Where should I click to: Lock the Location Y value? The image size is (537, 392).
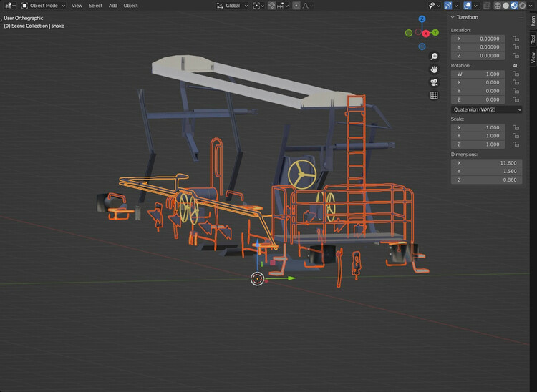(516, 47)
